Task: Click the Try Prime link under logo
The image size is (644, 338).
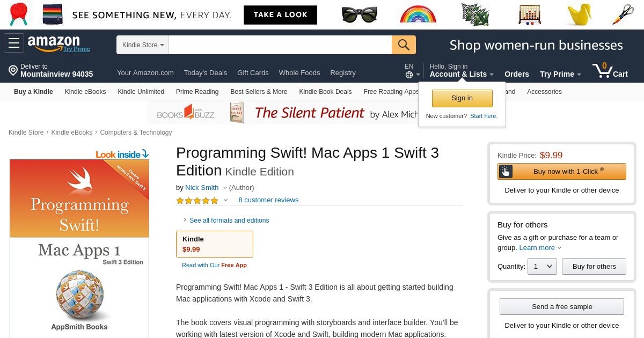Action: tap(77, 49)
